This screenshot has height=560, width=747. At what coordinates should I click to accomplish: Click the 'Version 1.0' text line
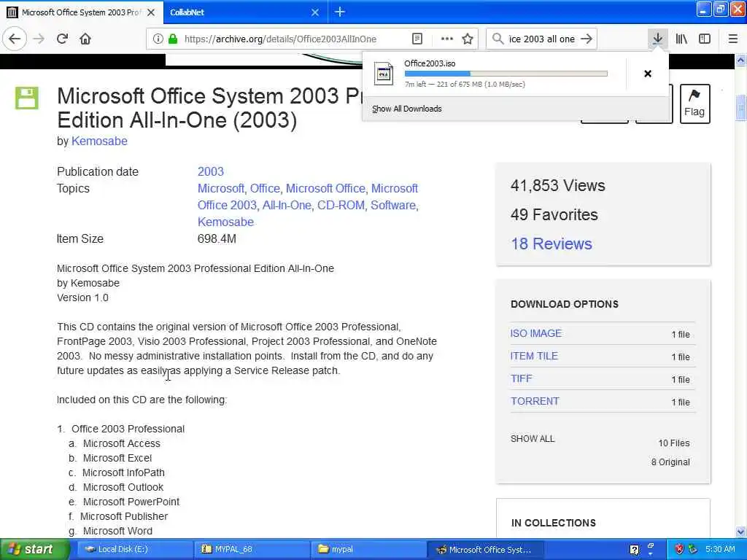82,297
